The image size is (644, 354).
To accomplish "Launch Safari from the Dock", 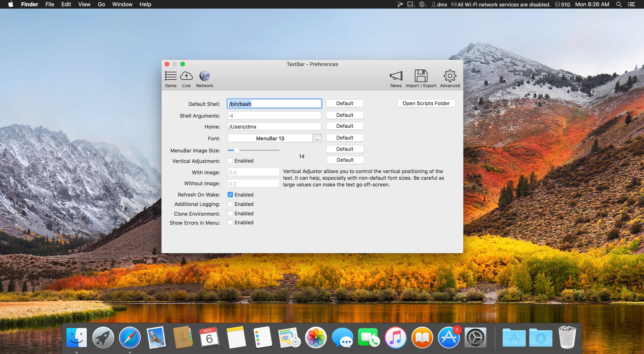I will coord(129,338).
